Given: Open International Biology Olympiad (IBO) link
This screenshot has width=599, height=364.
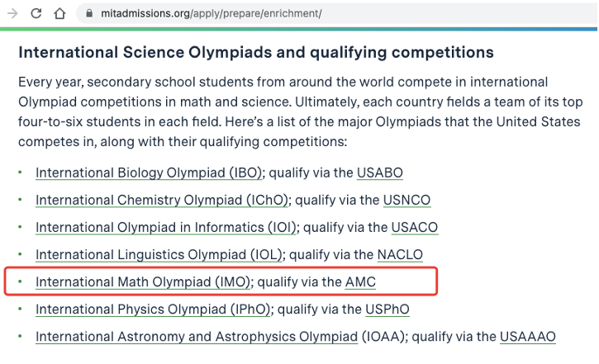Looking at the screenshot, I should pos(149,173).
